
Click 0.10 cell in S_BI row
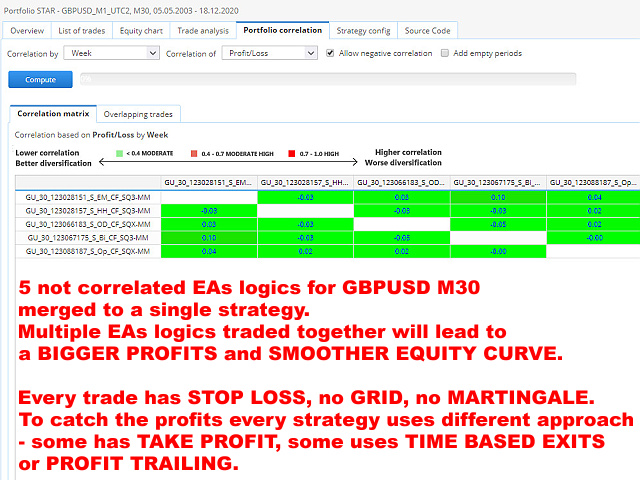click(x=209, y=238)
